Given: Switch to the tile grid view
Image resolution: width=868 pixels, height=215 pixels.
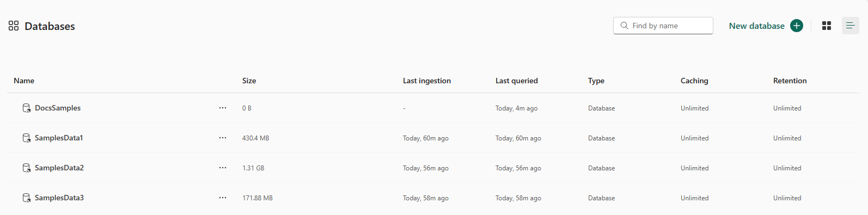Looking at the screenshot, I should pyautogui.click(x=827, y=26).
